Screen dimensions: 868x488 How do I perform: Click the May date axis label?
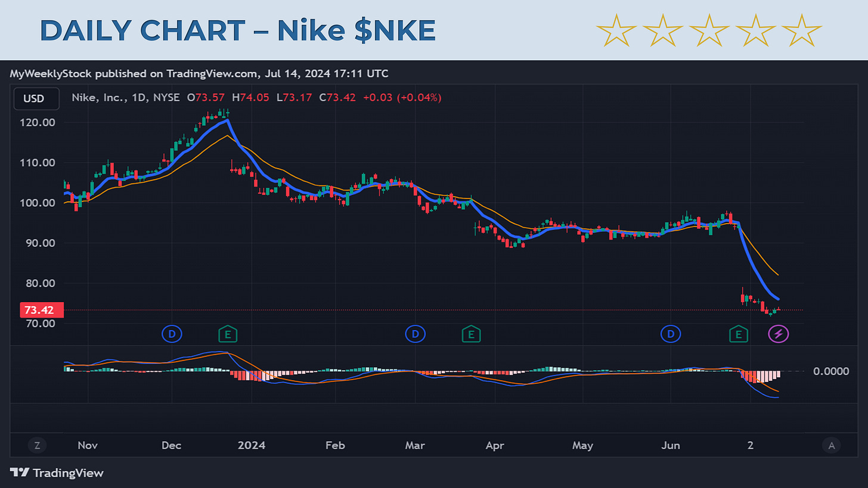(x=582, y=445)
